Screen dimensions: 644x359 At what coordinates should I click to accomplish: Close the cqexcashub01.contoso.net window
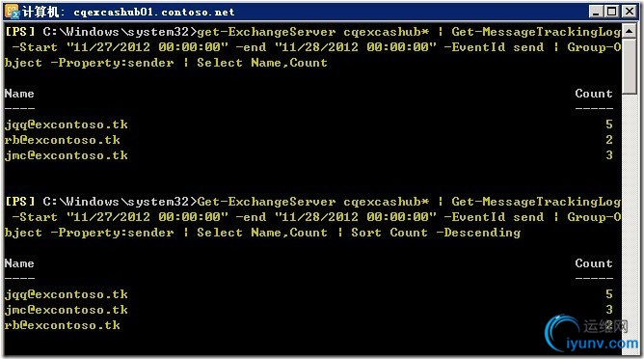629,12
